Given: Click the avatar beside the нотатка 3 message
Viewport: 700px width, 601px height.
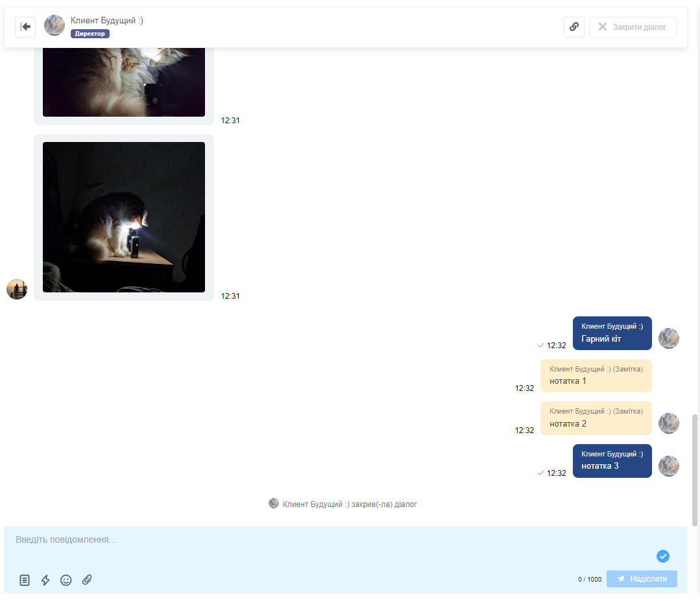Looking at the screenshot, I should coord(669,465).
